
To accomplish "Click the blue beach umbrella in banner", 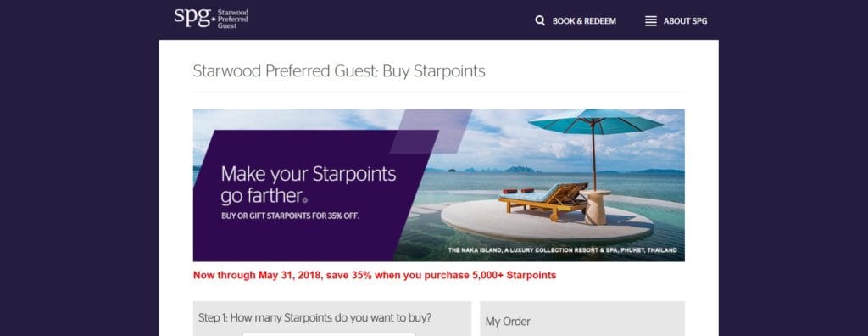I will coord(596,122).
